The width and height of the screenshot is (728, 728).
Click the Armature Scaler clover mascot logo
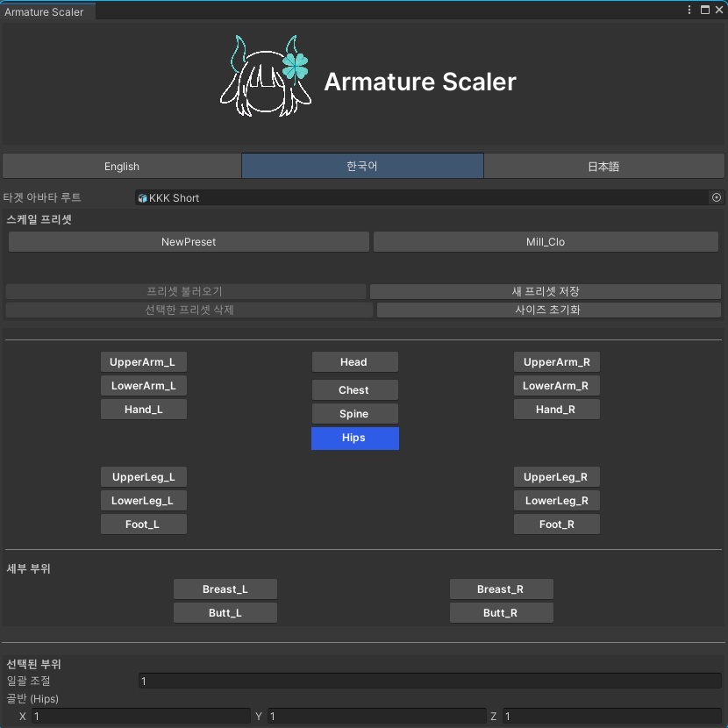click(x=266, y=75)
